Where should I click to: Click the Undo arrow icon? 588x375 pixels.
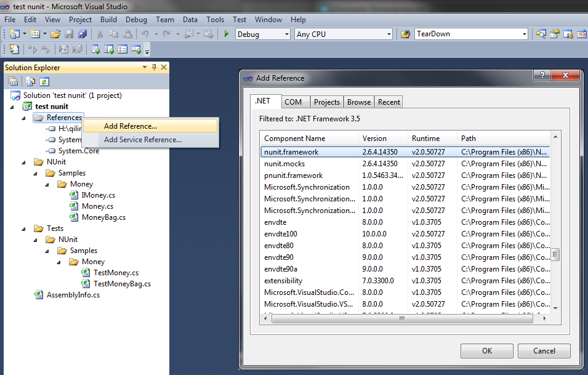(x=145, y=34)
